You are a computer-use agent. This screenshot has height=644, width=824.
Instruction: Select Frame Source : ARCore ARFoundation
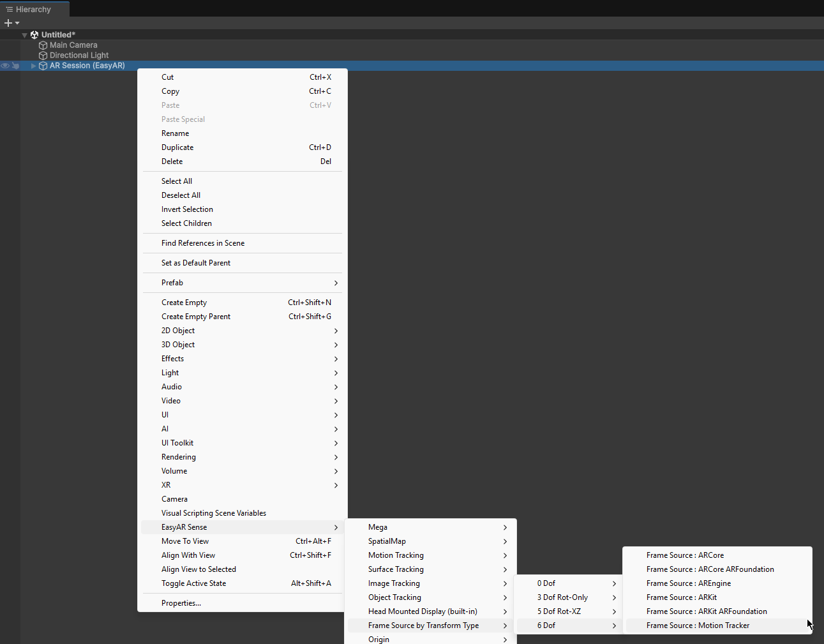(x=710, y=569)
